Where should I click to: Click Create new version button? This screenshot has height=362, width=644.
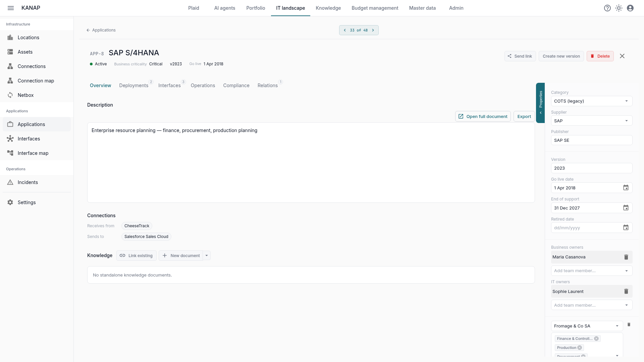coord(561,56)
